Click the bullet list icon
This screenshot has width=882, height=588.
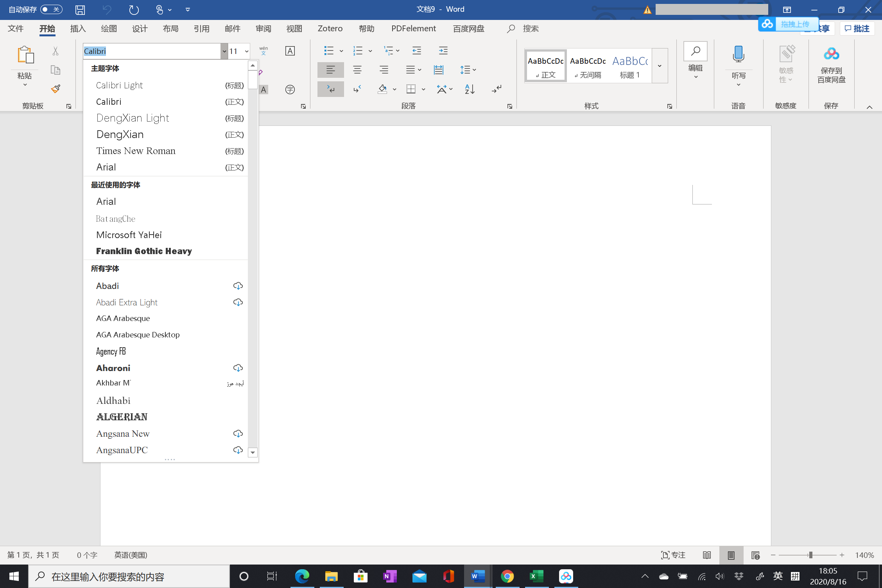click(329, 50)
